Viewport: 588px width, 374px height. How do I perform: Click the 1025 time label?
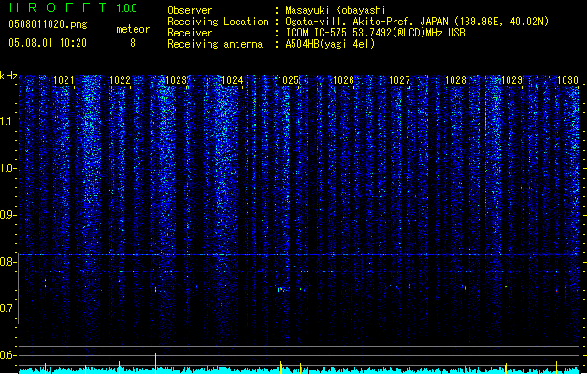288,80
